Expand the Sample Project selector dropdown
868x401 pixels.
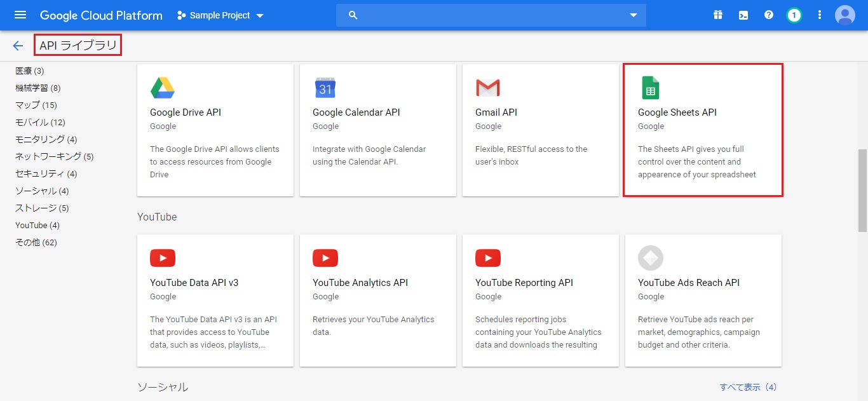(220, 15)
